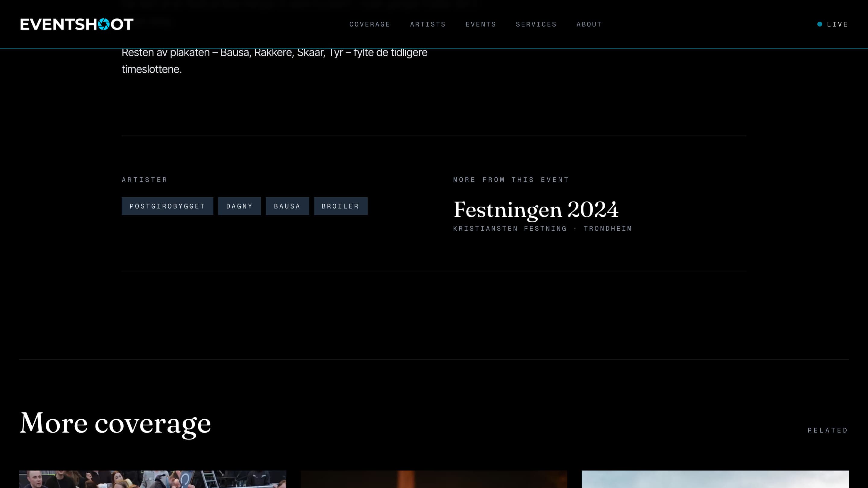Choose the Bausa artist tag

(x=288, y=206)
